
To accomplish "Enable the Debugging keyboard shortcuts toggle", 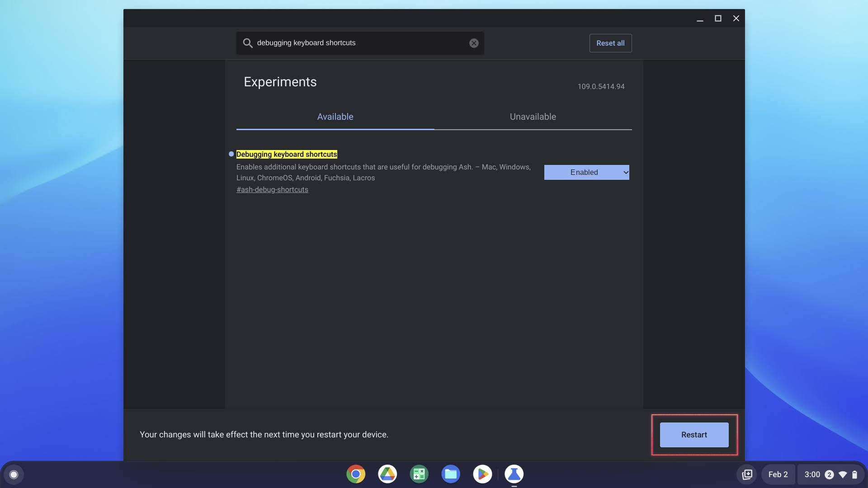I will tap(586, 172).
